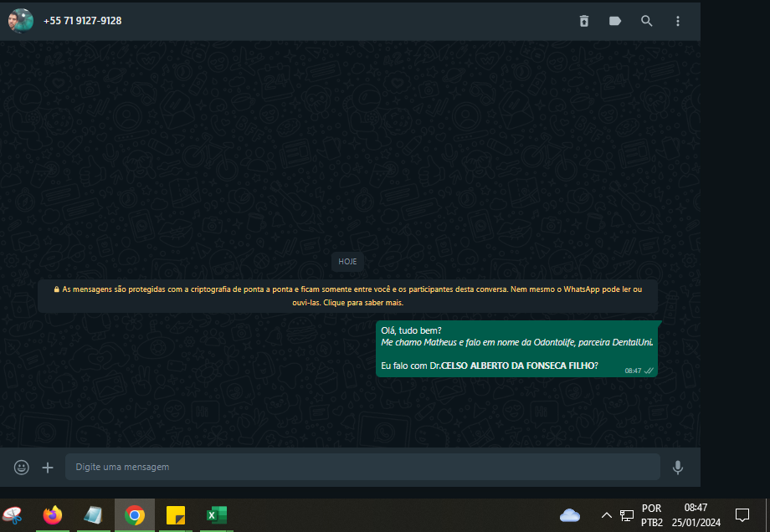Click the trash clipboard icon in chat header
The height and width of the screenshot is (532, 770).
point(584,21)
